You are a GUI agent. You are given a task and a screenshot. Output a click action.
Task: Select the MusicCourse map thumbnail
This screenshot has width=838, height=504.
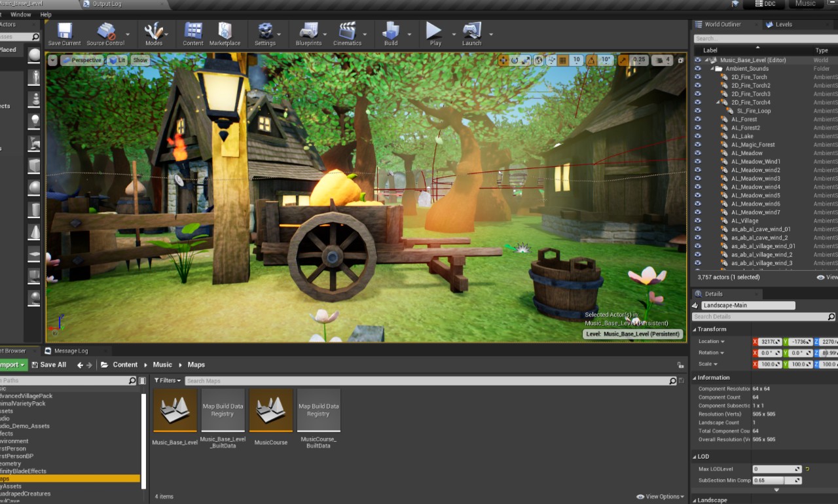(x=270, y=410)
